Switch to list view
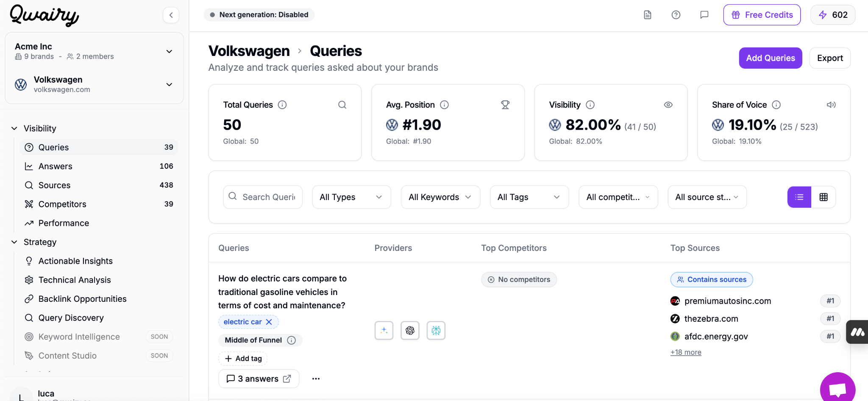The image size is (868, 401). pyautogui.click(x=799, y=197)
